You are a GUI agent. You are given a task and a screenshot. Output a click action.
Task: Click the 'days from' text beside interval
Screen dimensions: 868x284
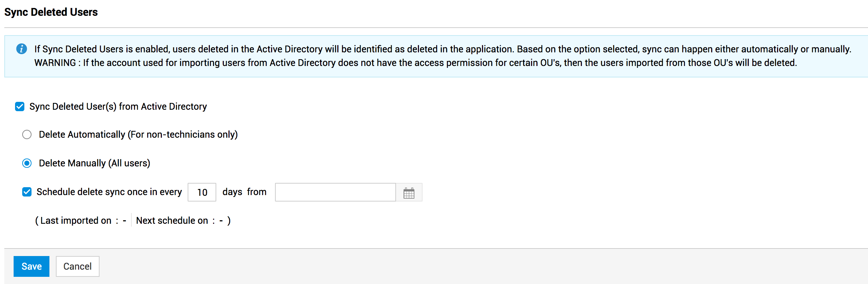pos(244,192)
